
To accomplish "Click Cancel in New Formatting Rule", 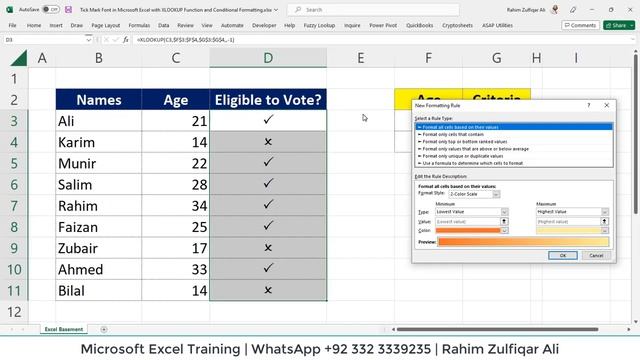I will click(x=596, y=256).
